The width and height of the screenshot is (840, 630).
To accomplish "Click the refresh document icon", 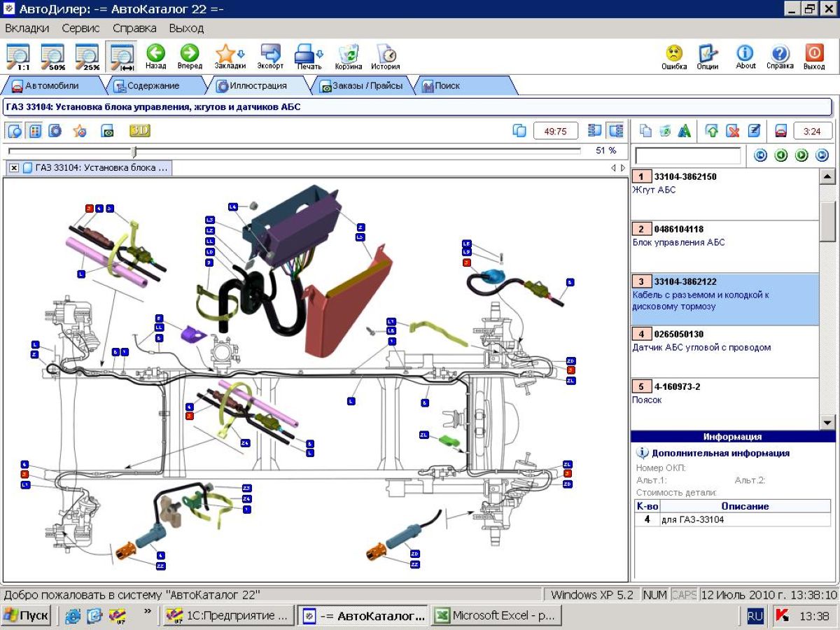I will click(665, 131).
